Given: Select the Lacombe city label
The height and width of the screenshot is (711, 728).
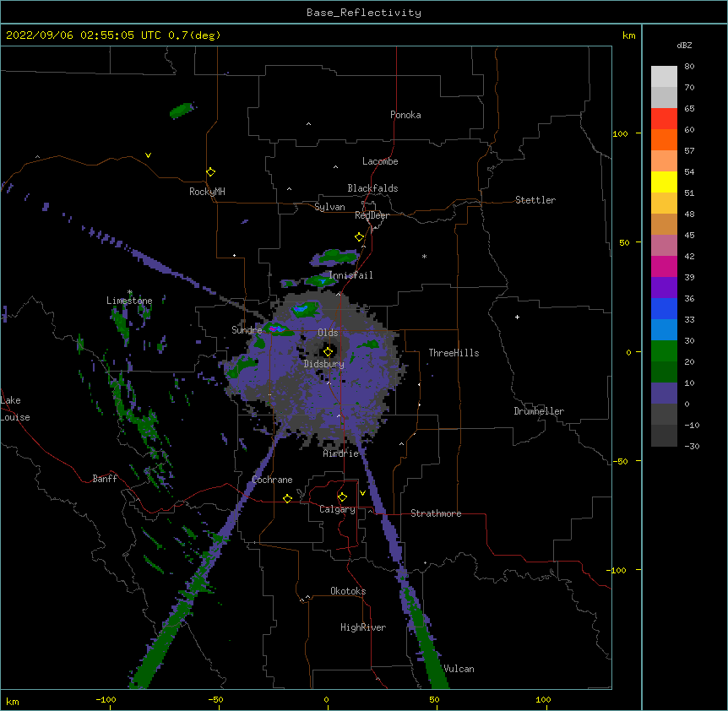Looking at the screenshot, I should (x=380, y=161).
